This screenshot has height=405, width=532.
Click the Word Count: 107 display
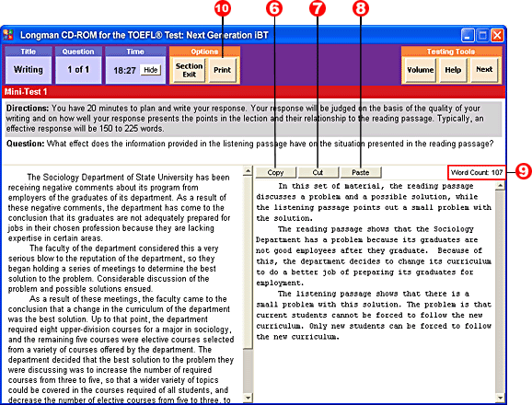(477, 172)
